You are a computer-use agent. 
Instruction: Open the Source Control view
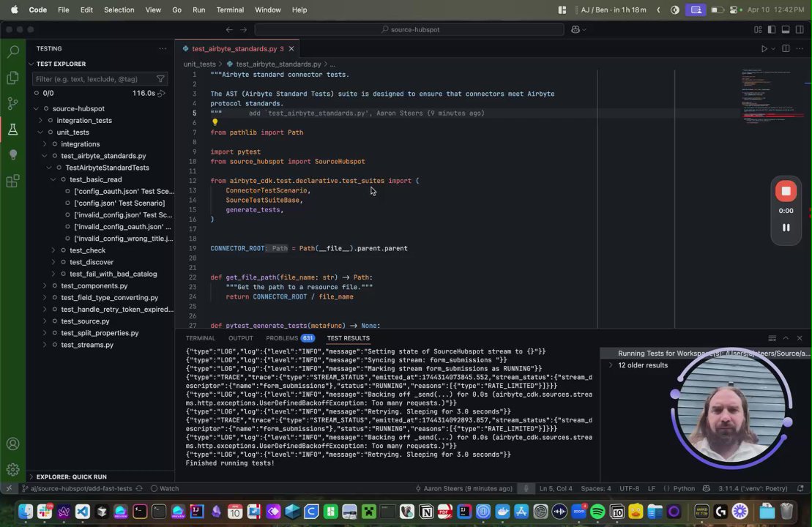click(x=12, y=103)
